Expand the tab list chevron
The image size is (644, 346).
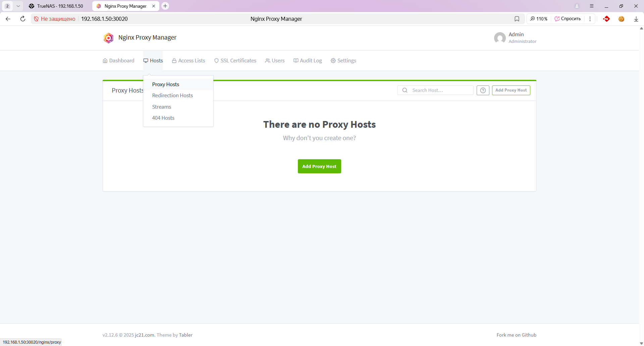click(18, 6)
